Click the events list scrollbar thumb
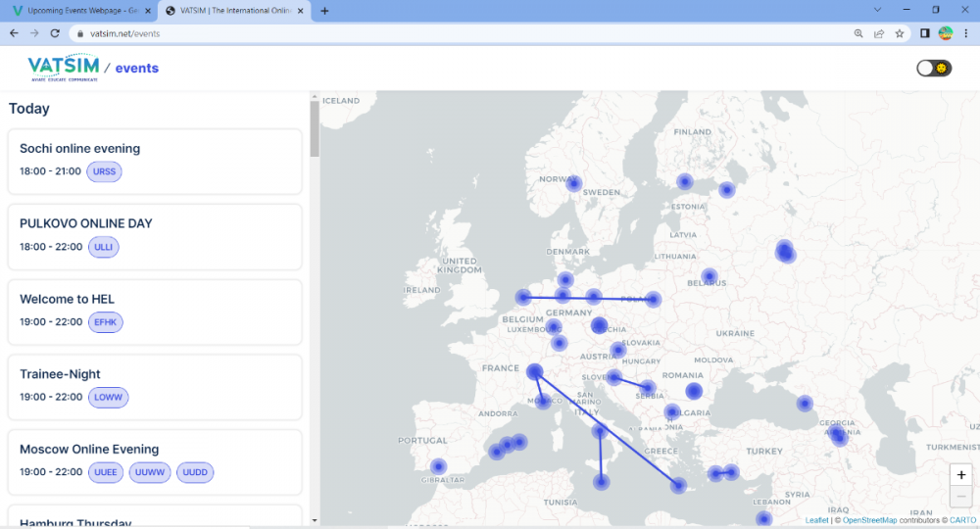The width and height of the screenshot is (980, 529). pos(315,127)
